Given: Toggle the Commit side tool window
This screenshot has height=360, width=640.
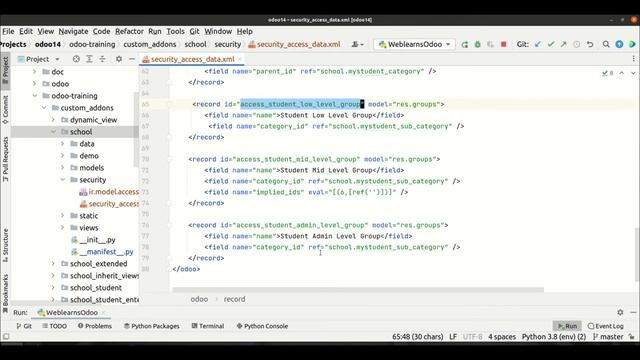Looking at the screenshot, I should 5,109.
